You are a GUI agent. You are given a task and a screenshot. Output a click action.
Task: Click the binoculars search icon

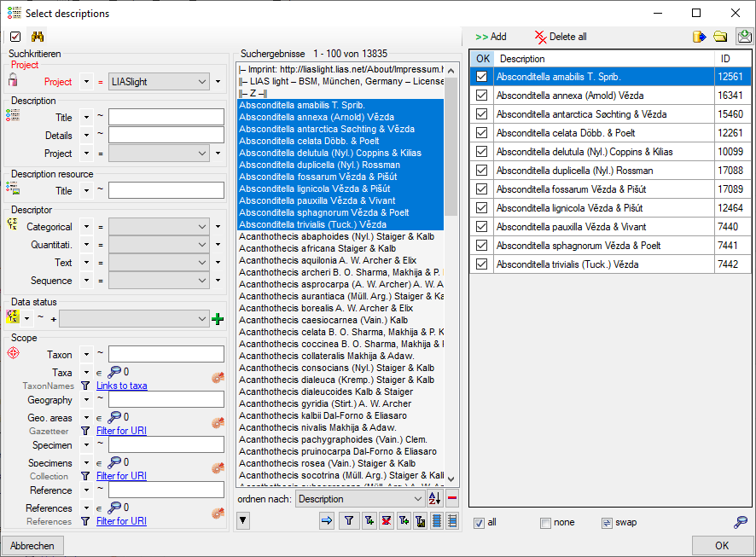38,37
